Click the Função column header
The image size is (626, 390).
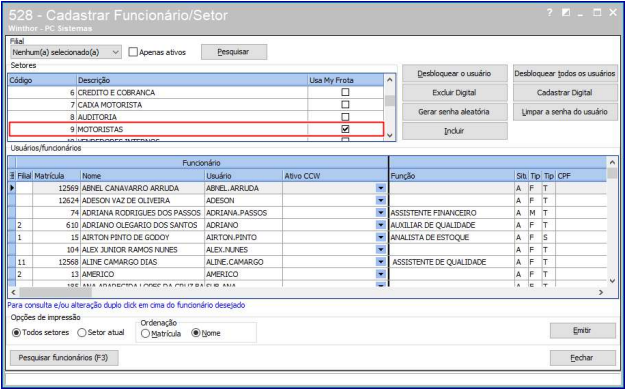pyautogui.click(x=452, y=176)
